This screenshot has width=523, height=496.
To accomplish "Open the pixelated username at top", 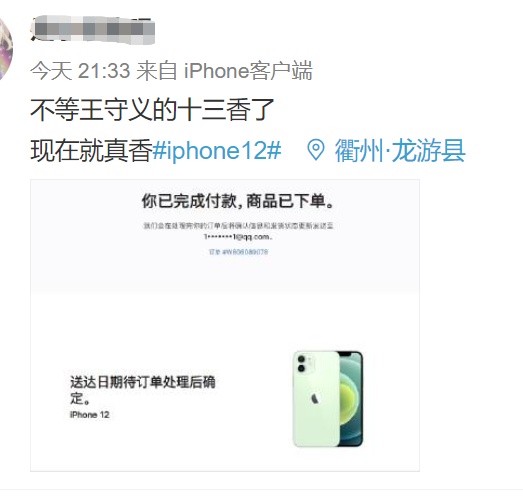I will (x=93, y=30).
